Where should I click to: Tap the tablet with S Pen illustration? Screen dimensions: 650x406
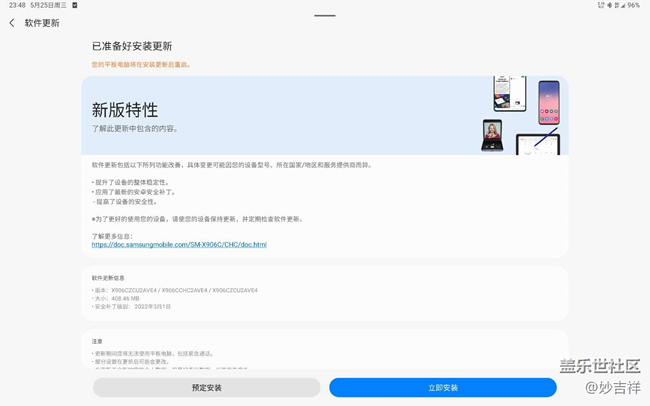[x=537, y=142]
